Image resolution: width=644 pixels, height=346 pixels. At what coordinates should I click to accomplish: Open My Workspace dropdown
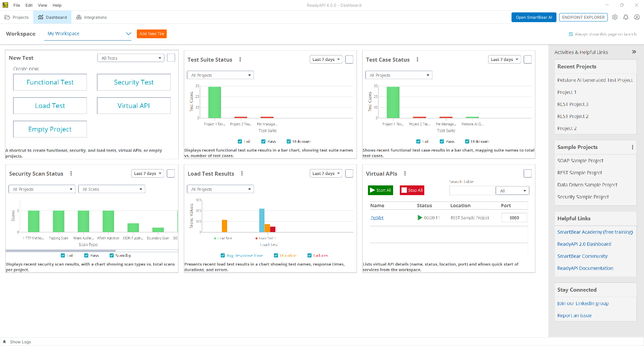point(88,34)
